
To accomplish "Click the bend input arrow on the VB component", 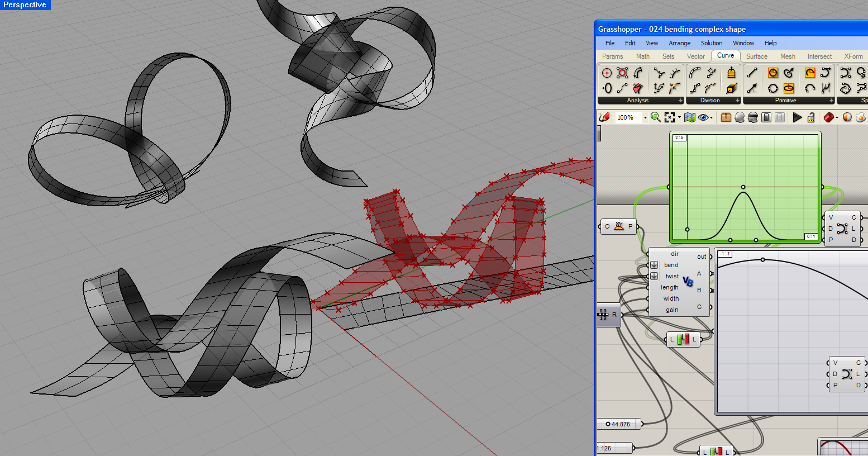I will (655, 265).
